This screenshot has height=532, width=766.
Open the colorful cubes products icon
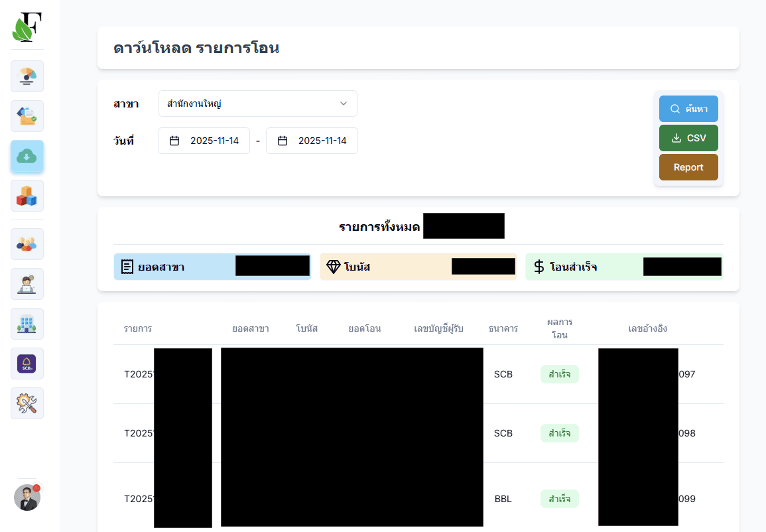pyautogui.click(x=27, y=196)
